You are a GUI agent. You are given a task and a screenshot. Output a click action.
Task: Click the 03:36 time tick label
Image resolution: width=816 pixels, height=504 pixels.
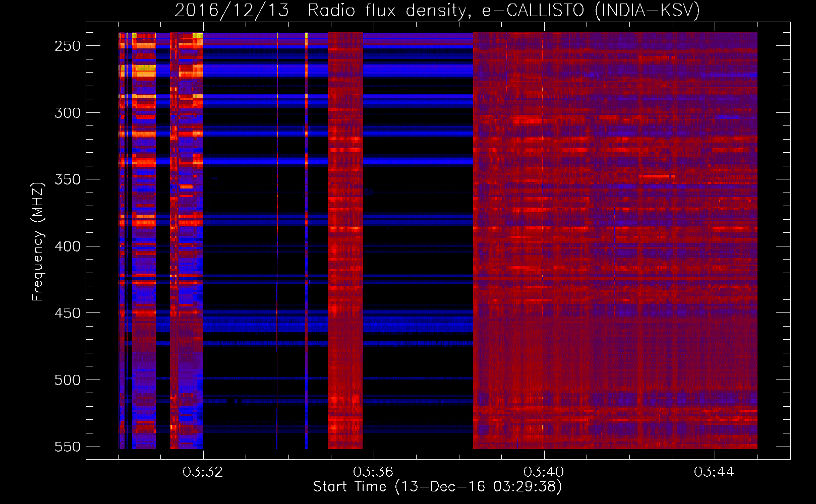pos(373,472)
